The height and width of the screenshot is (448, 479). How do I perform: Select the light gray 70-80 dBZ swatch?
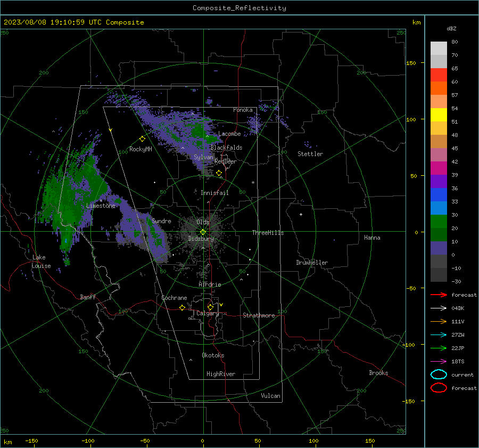pos(439,48)
